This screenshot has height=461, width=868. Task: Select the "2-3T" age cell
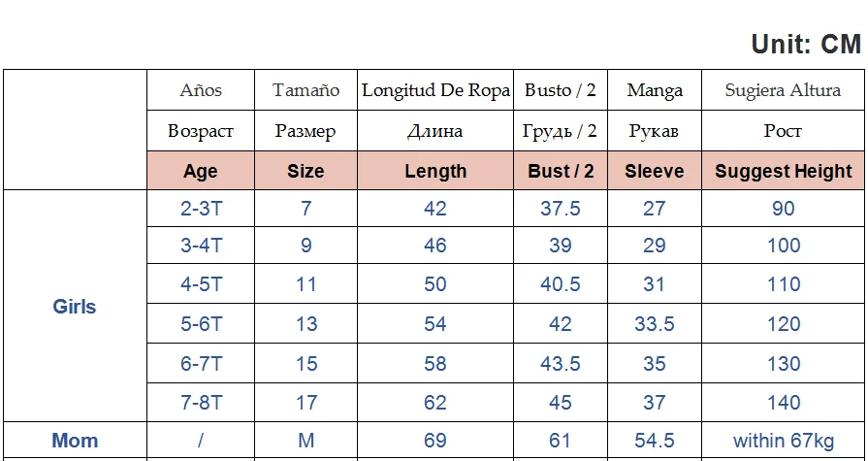click(x=201, y=209)
